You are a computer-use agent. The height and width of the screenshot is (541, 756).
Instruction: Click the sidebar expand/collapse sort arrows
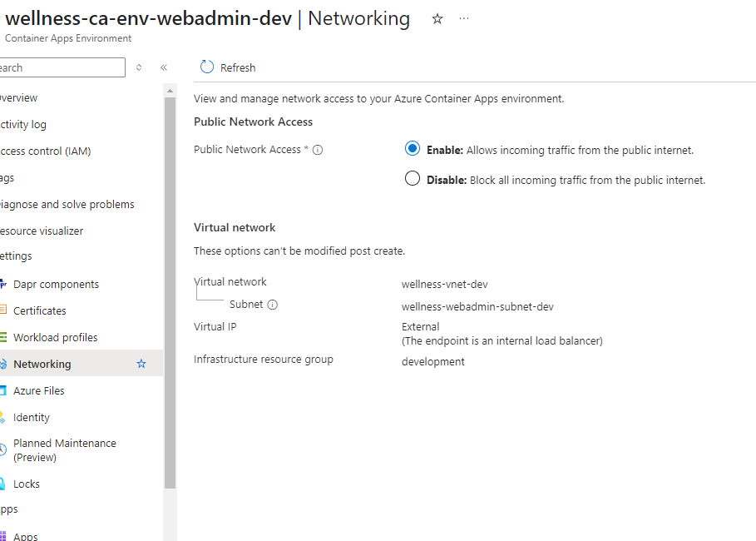point(139,67)
